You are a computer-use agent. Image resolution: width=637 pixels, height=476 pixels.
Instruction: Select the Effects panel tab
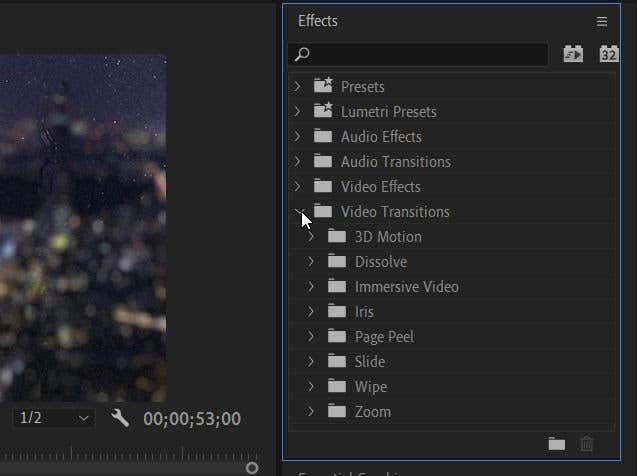318,21
